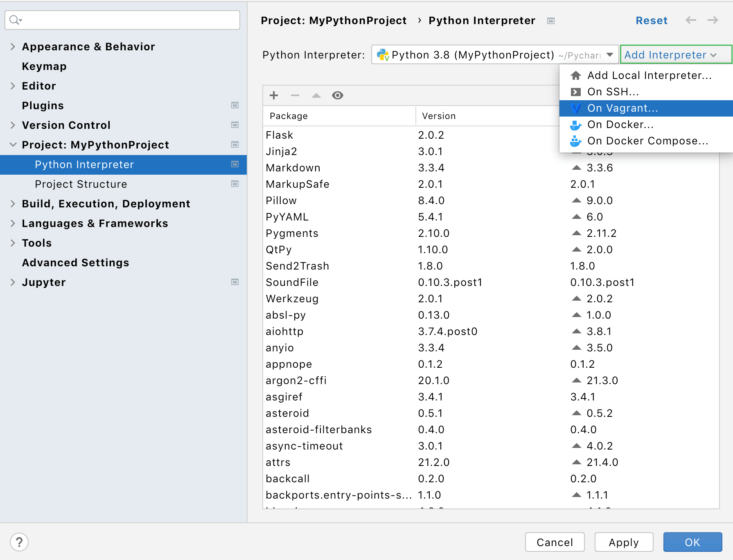Select the asteroid-filterbanks package row
Image resolution: width=733 pixels, height=560 pixels.
(491, 430)
